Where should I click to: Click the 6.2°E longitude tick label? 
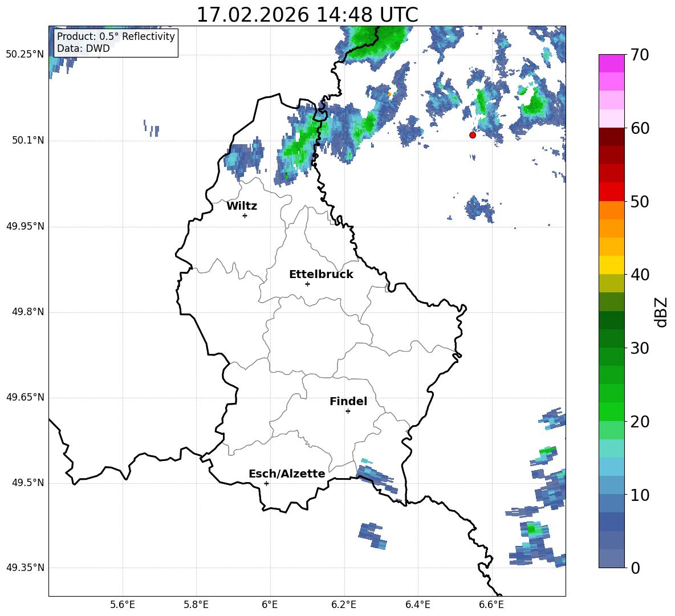tap(344, 604)
